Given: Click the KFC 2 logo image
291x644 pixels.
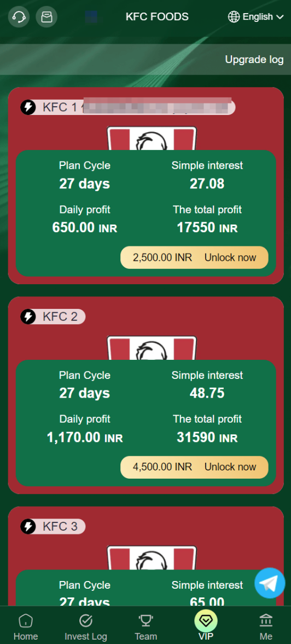Looking at the screenshot, I should click(x=152, y=348).
